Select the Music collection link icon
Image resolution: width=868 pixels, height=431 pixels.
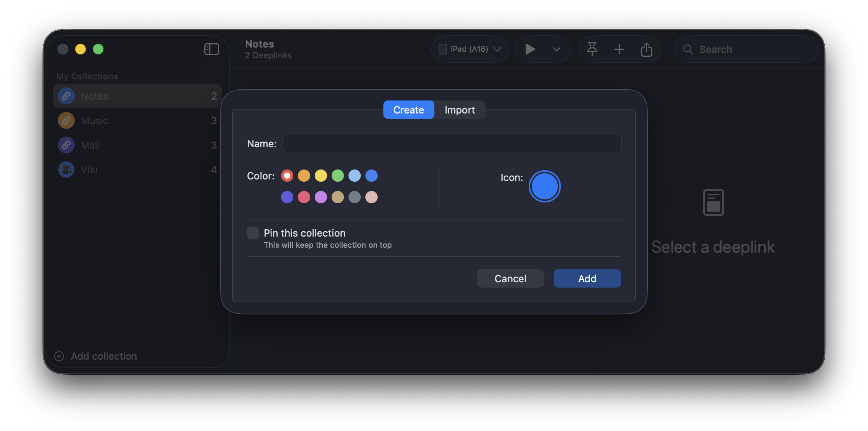[x=66, y=120]
